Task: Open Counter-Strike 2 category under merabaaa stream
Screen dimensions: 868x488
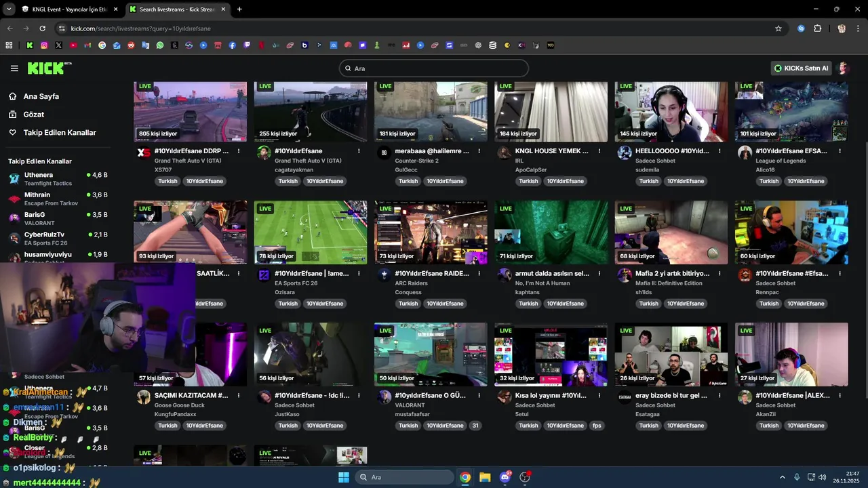Action: 416,161
